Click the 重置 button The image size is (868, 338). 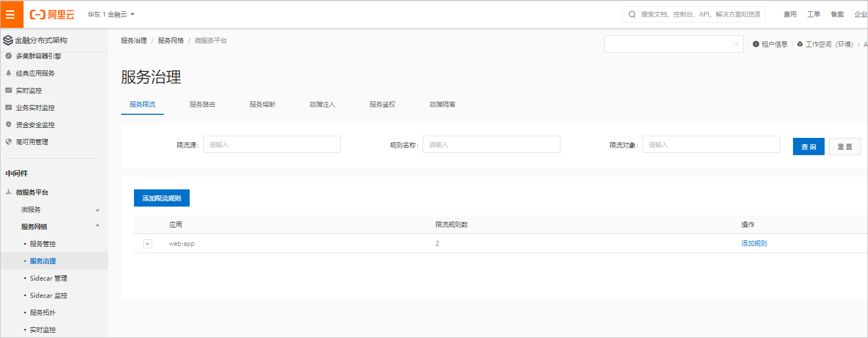point(845,146)
